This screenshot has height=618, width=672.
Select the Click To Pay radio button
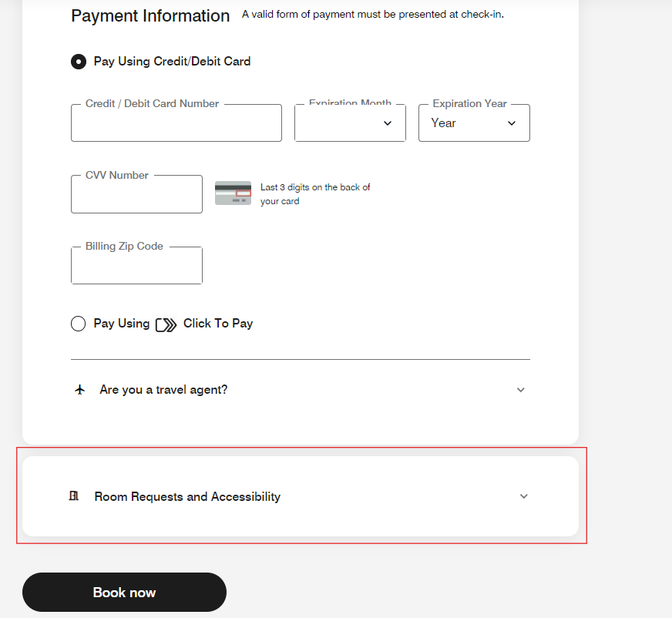(x=78, y=324)
